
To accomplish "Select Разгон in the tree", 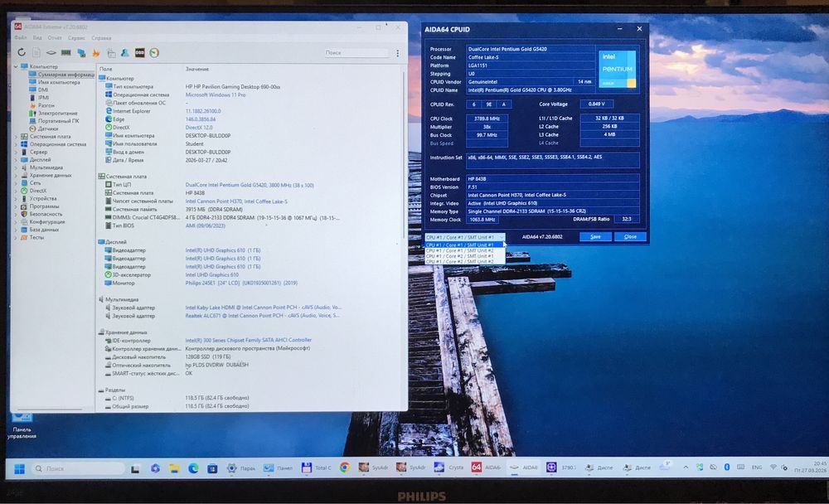I will [46, 105].
